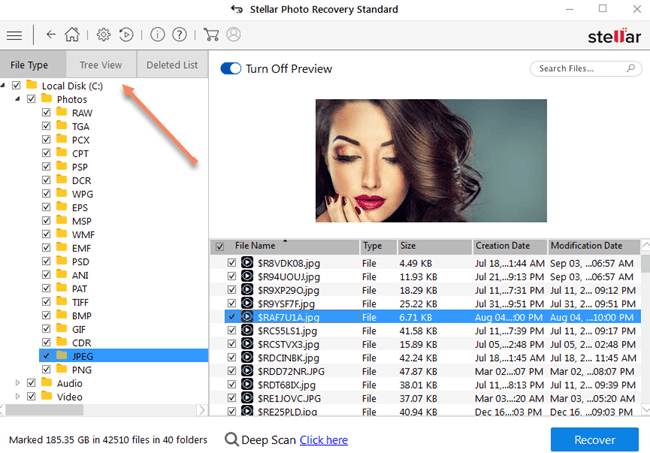Select the $R9YSF7F.jpg file row
The width and height of the screenshot is (650, 453).
(425, 303)
